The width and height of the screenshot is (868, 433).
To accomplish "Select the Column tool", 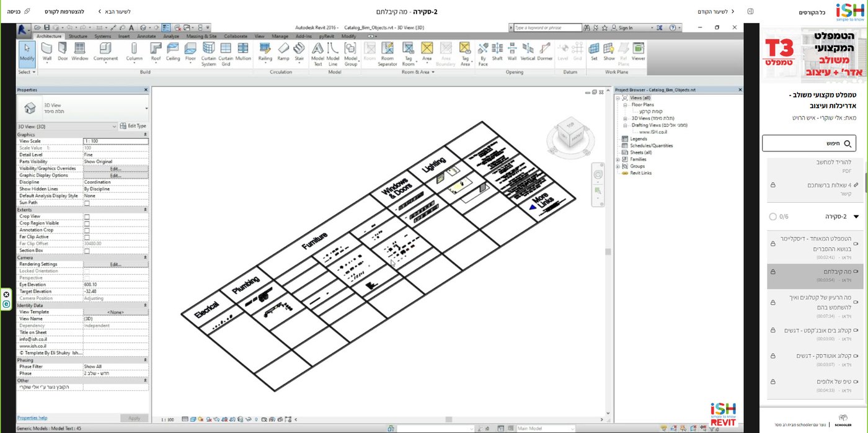I will 134,52.
